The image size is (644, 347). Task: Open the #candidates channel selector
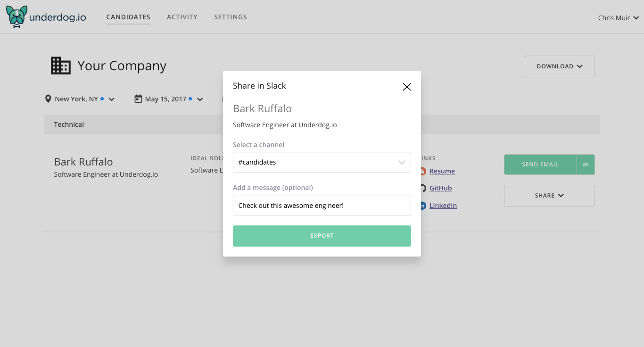[322, 162]
